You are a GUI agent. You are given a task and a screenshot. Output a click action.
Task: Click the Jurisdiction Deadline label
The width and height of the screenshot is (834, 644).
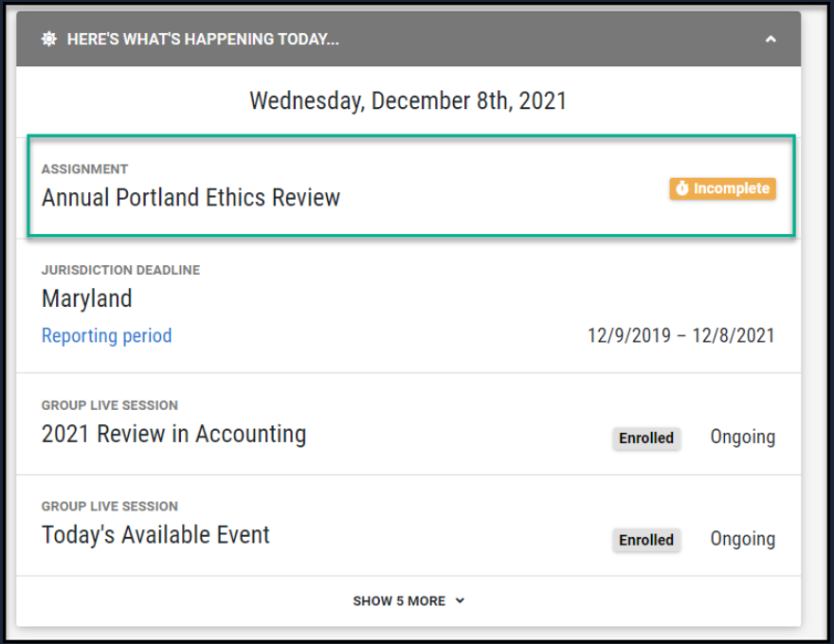120,270
